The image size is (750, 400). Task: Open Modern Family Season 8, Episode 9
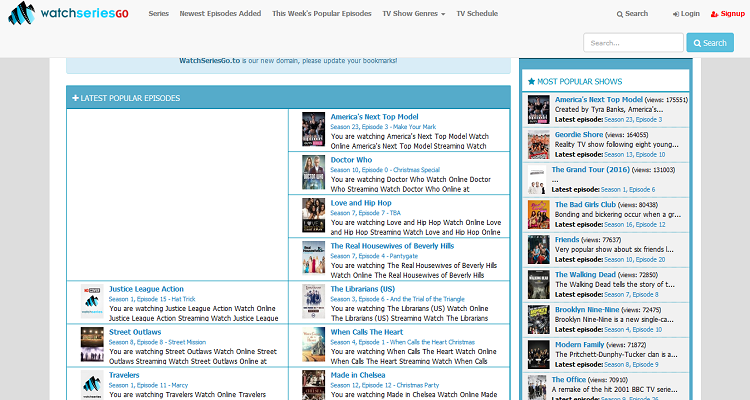point(631,364)
